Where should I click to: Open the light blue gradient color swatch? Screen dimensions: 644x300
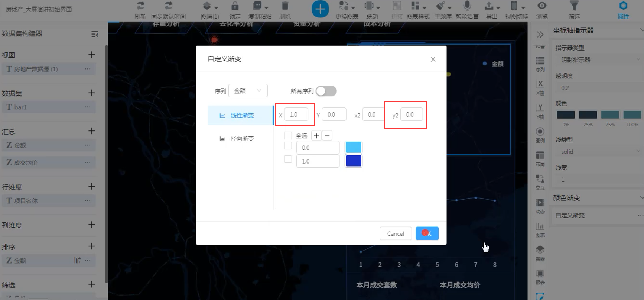(354, 147)
